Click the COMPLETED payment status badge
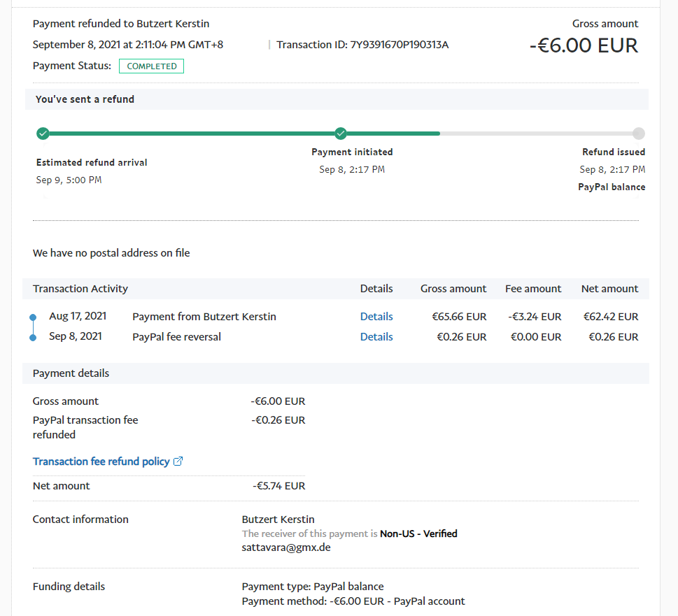 point(151,66)
